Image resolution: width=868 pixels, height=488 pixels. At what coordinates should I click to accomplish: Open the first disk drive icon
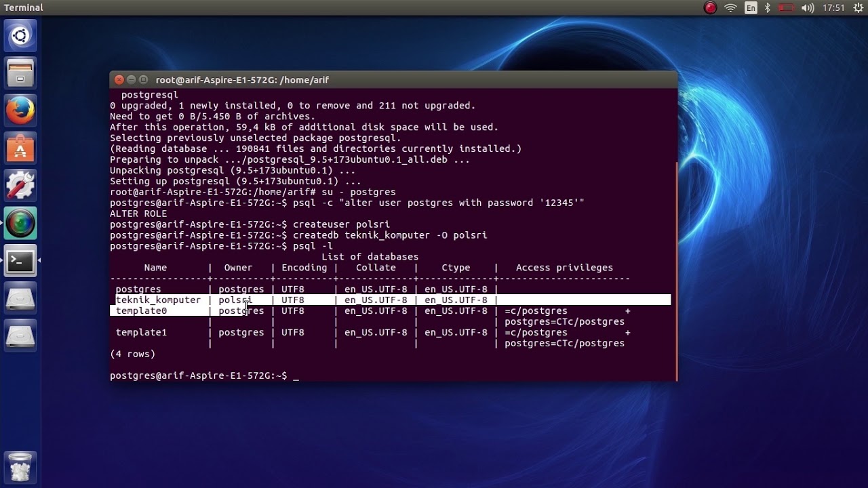point(20,298)
